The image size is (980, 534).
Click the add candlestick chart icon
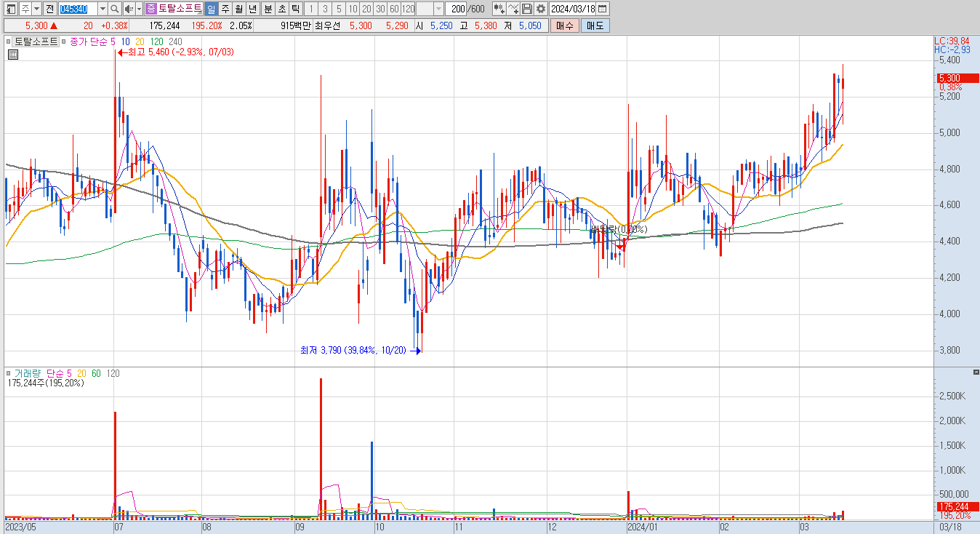[x=499, y=9]
